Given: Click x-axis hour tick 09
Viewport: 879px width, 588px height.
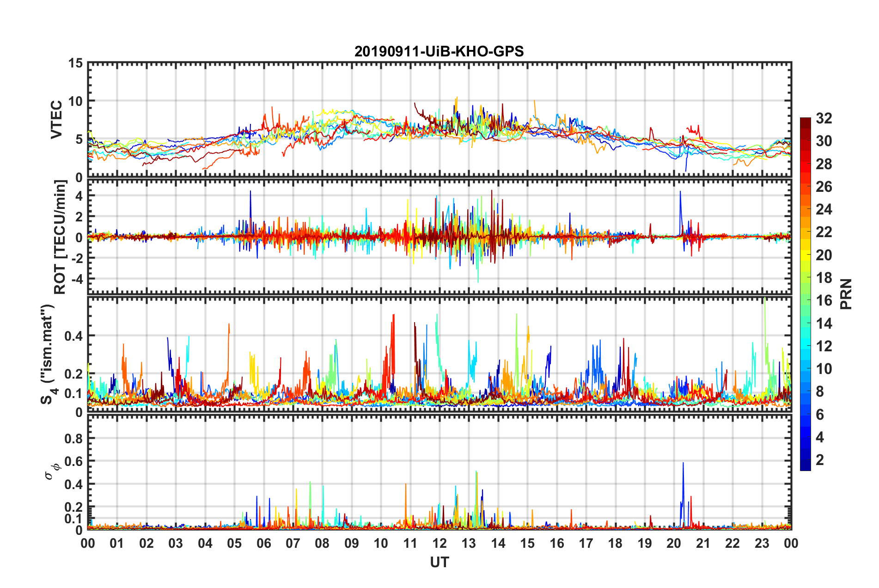Looking at the screenshot, I should [352, 543].
